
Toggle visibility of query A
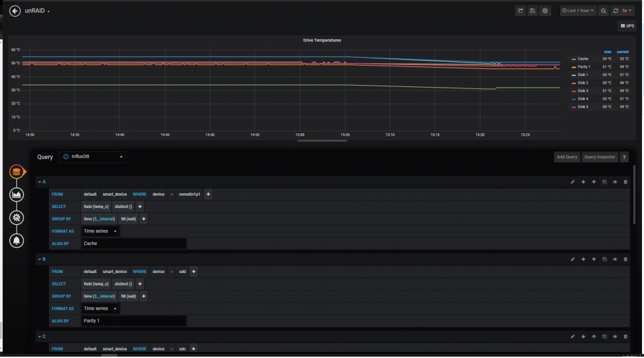tap(615, 182)
